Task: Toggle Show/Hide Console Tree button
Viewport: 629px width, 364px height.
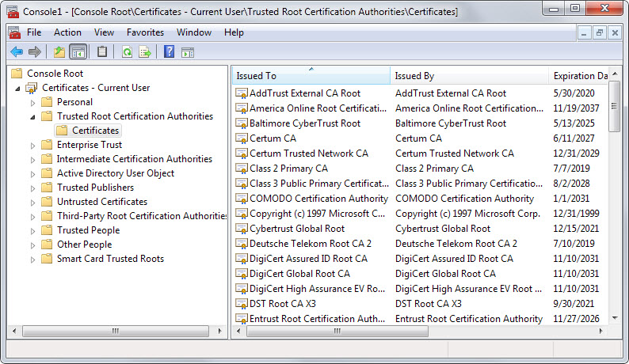Action: (x=78, y=52)
